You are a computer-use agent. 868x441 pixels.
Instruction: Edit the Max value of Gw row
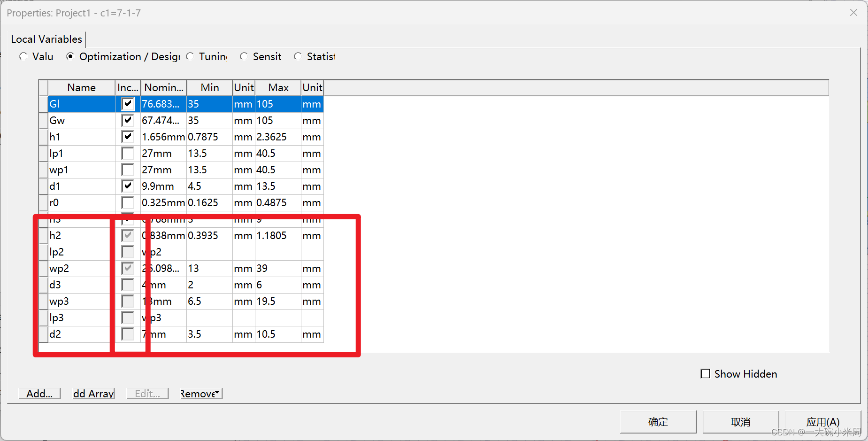[x=277, y=120]
